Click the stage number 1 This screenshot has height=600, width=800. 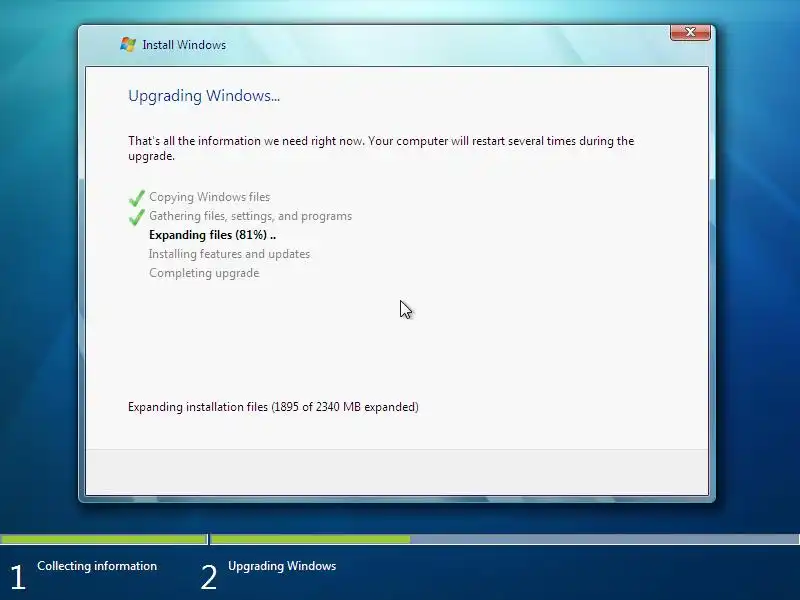[17, 578]
